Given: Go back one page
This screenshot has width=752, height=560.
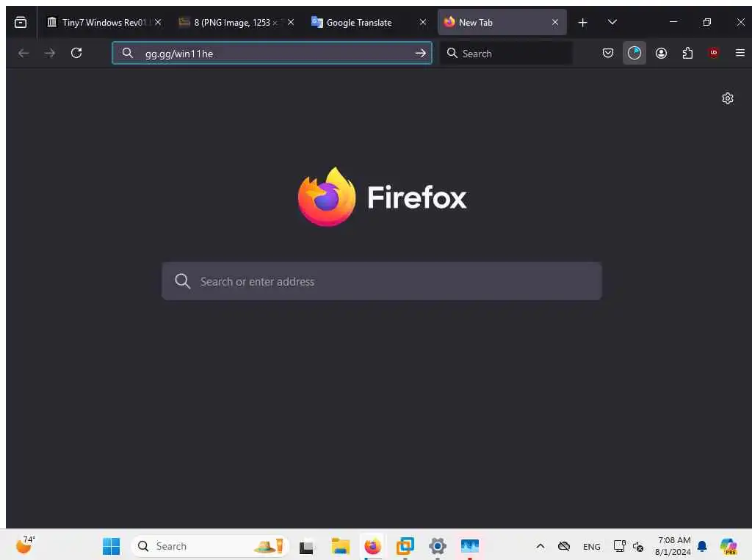Looking at the screenshot, I should pyautogui.click(x=23, y=54).
